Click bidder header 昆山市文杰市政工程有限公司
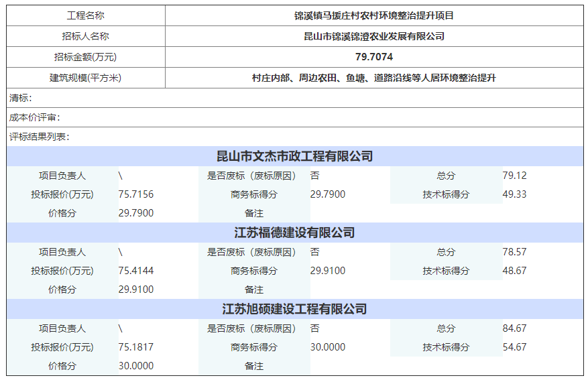588x380 pixels. click(x=294, y=156)
